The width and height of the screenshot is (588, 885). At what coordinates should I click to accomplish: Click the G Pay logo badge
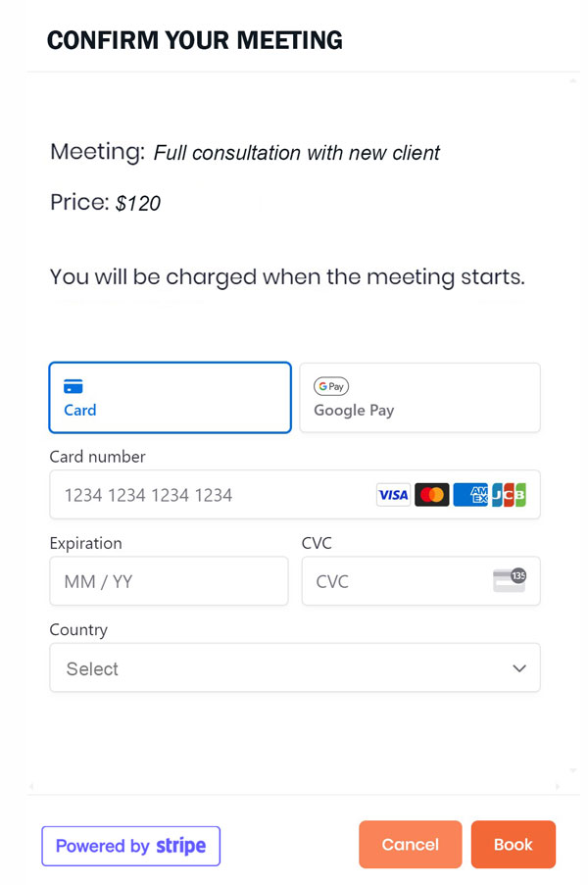pos(331,386)
